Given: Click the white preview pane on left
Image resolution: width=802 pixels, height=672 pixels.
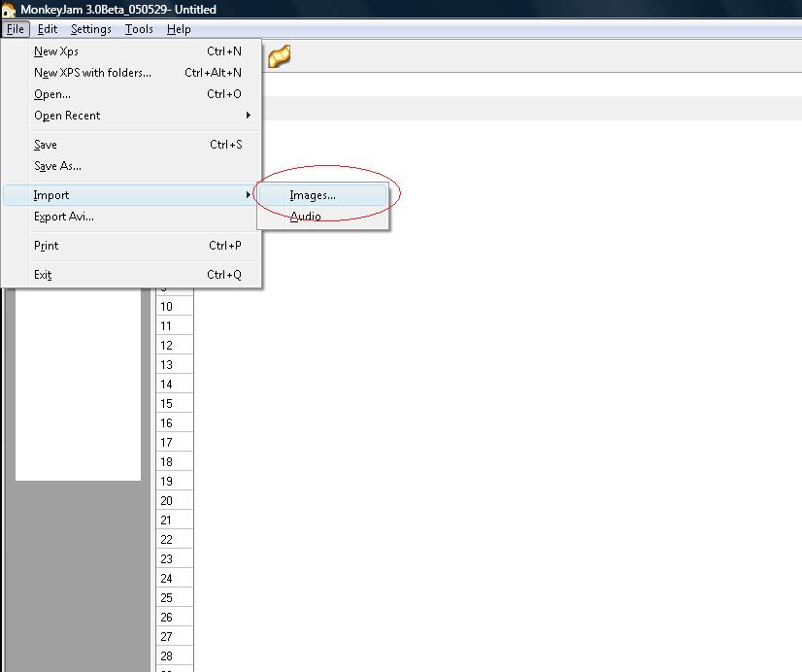Looking at the screenshot, I should (x=79, y=385).
